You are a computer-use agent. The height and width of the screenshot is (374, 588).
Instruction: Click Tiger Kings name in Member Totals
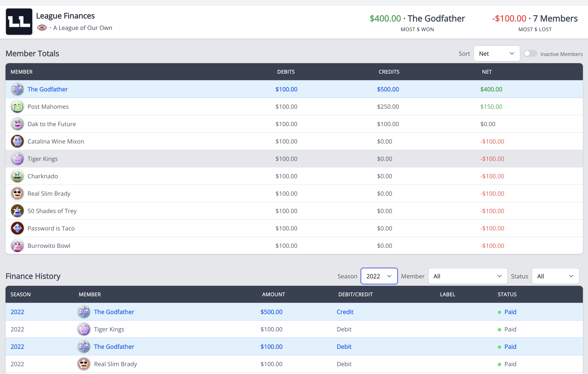(x=42, y=159)
